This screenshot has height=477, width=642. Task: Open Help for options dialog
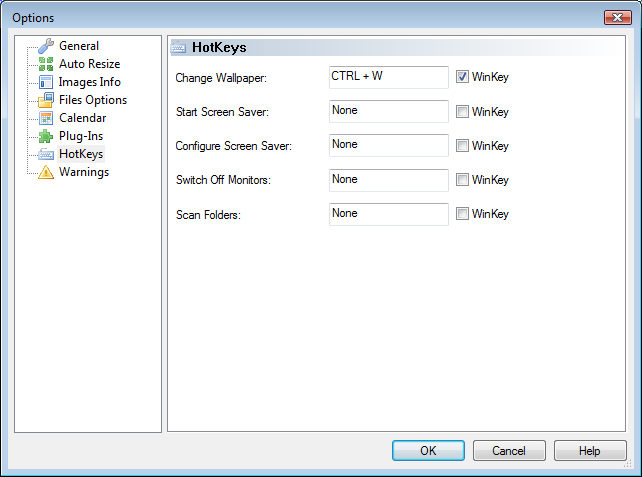pos(590,450)
